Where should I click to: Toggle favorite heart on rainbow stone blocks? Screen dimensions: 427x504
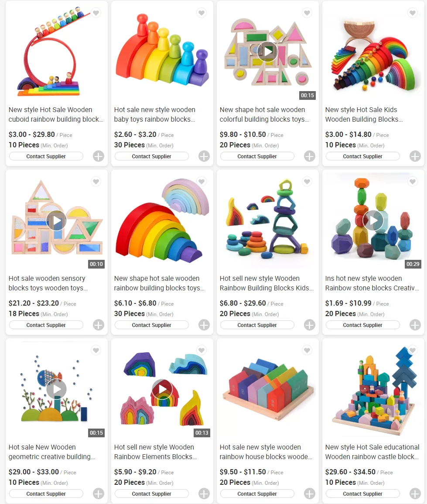click(x=413, y=182)
